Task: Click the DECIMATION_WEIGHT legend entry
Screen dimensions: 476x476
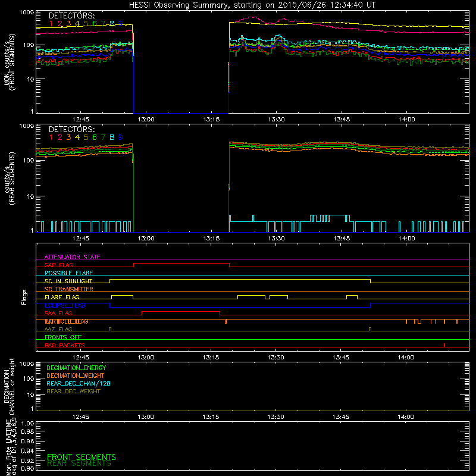Action: coord(76,375)
